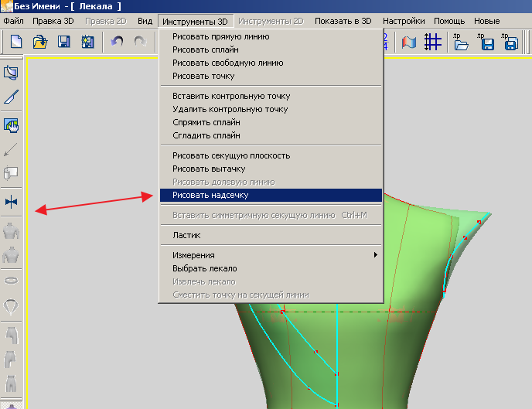Choose Рисовать секущую плоскость
The height and width of the screenshot is (409, 532).
(271, 155)
